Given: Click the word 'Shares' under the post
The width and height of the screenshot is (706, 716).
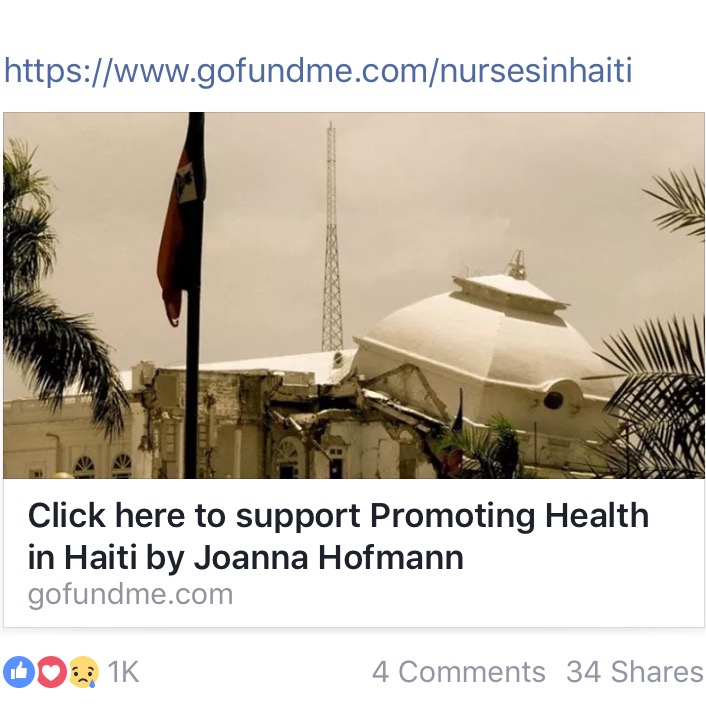Looking at the screenshot, I should click(x=657, y=672).
